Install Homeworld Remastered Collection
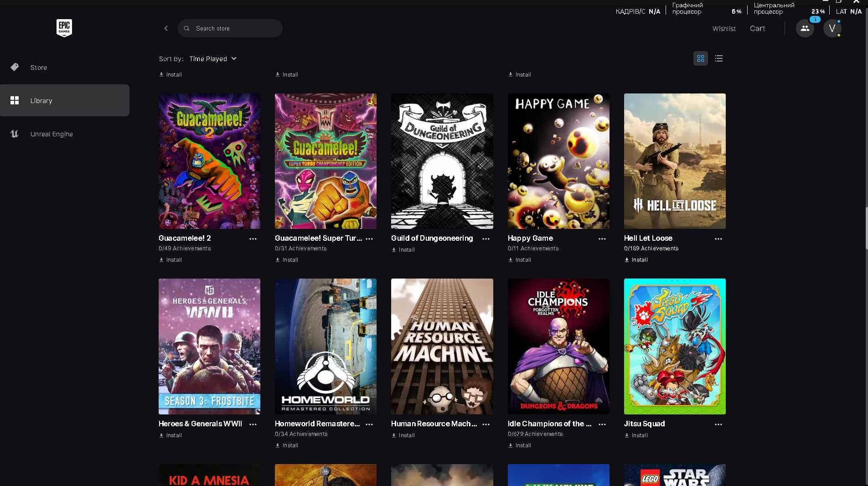Screen dimensions: 868x486 [287, 445]
